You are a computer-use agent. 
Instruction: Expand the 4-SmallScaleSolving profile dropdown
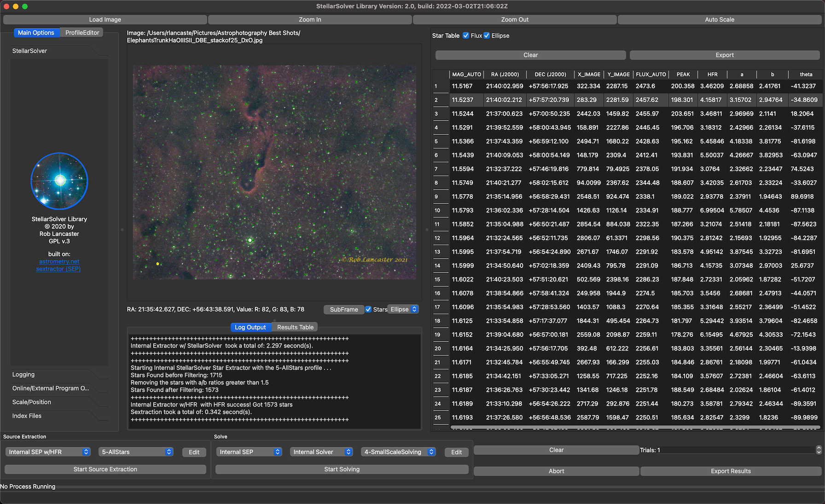(x=398, y=452)
